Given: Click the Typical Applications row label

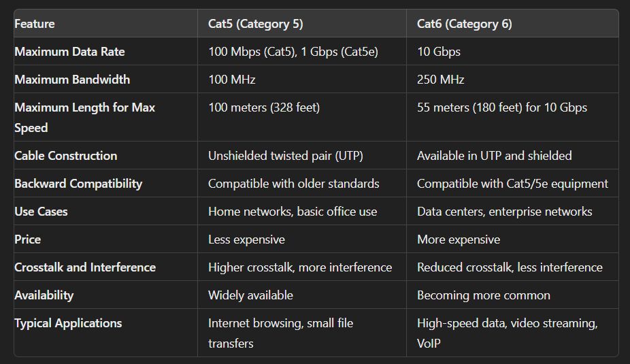Looking at the screenshot, I should tap(68, 323).
